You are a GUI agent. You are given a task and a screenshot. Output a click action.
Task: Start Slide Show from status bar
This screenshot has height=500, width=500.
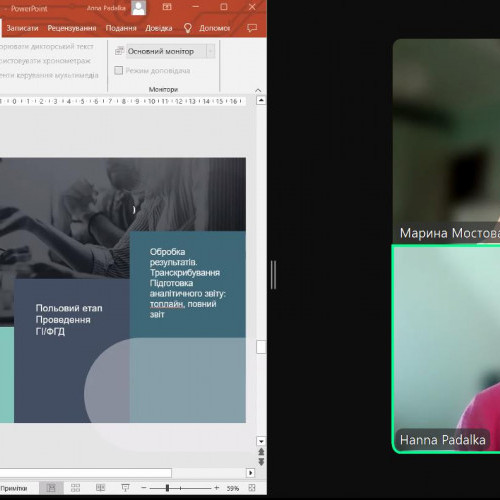(125, 488)
